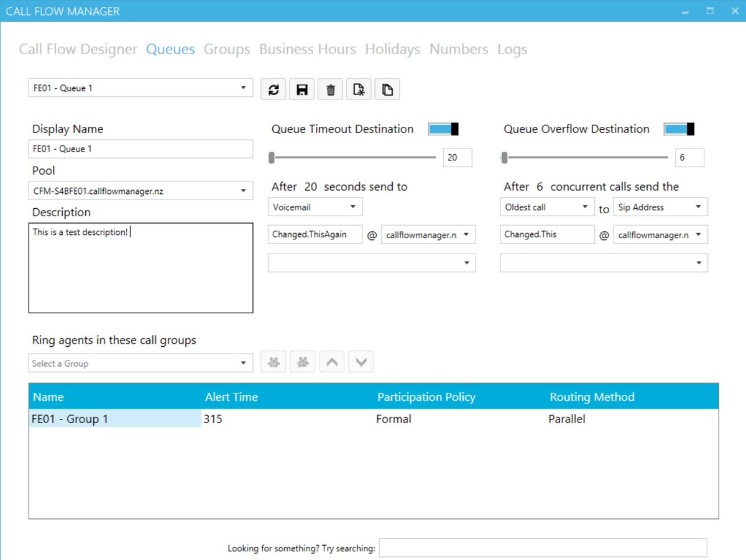Click the Queue Overflow concurrent calls slider
This screenshot has width=746, height=560.
pyautogui.click(x=585, y=158)
